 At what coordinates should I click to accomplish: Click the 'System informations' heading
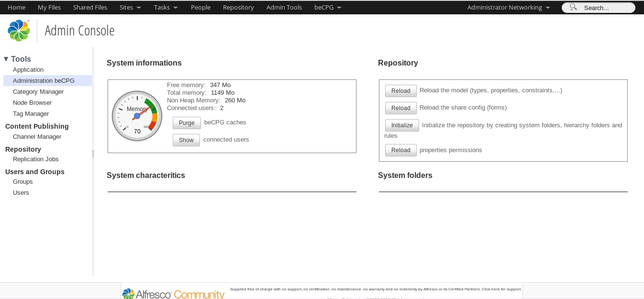(x=144, y=63)
